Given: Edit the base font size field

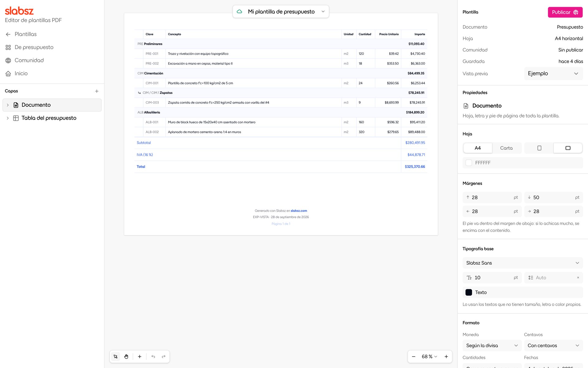Looking at the screenshot, I should point(492,278).
